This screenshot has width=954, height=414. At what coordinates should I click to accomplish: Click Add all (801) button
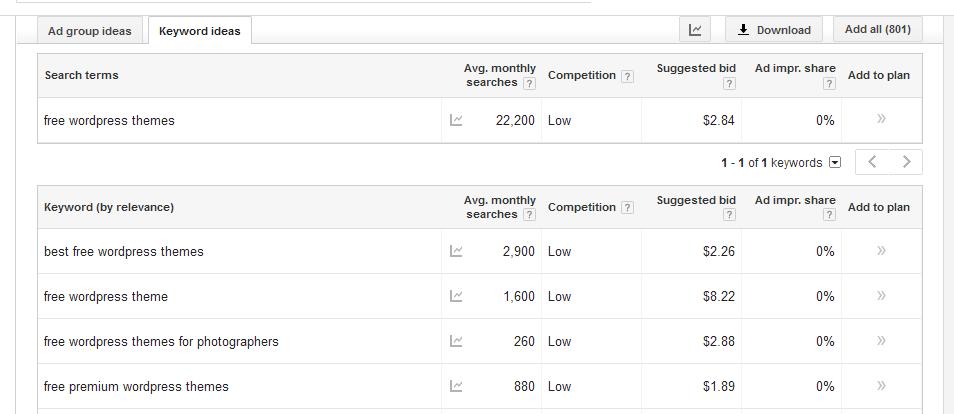877,29
